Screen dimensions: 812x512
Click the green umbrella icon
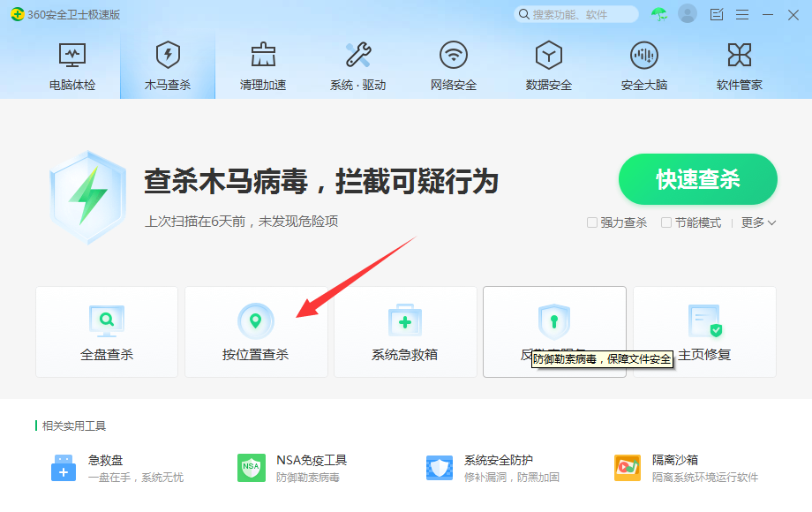coord(659,14)
